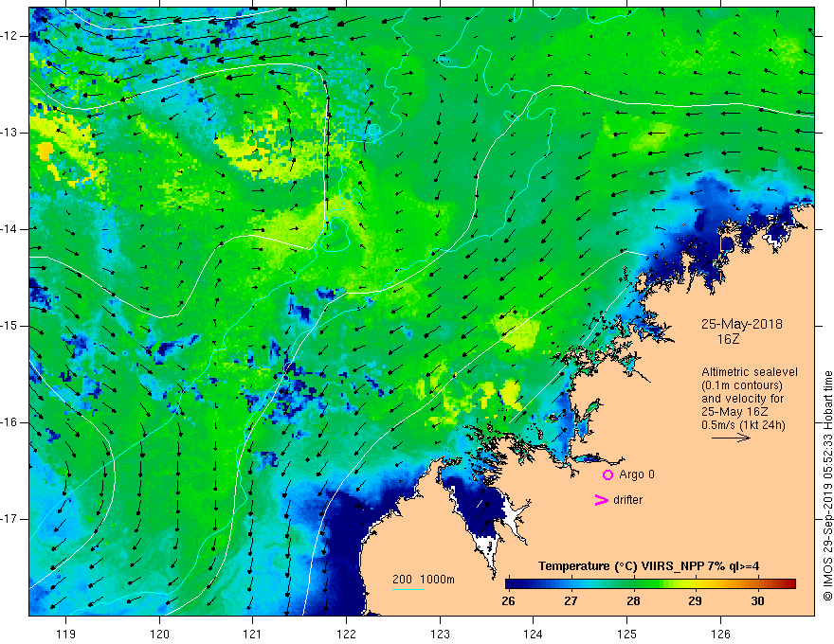Click the longitude axis label 122
Screen dimensions: 834x644
(346, 634)
